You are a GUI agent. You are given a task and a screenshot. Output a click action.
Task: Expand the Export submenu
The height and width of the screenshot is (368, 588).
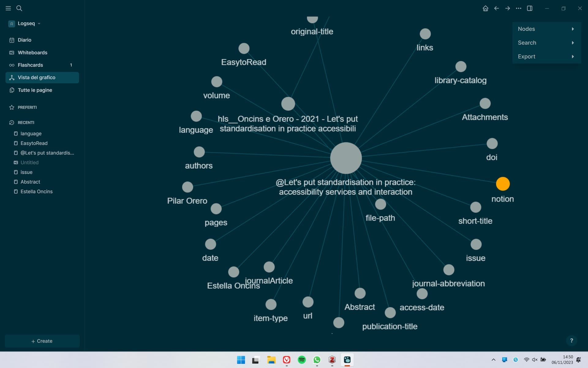click(x=546, y=56)
